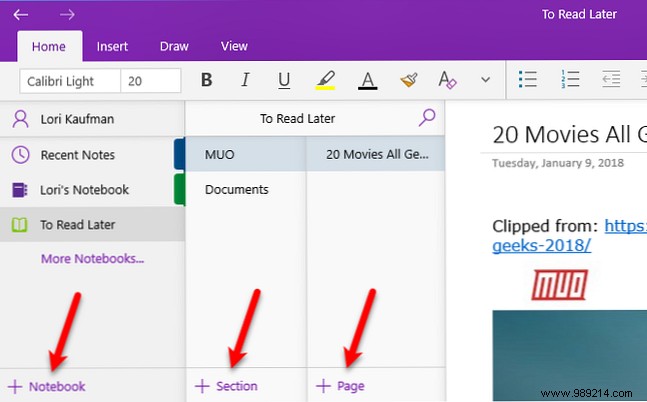Apply the yellow text highlighter

[x=325, y=80]
